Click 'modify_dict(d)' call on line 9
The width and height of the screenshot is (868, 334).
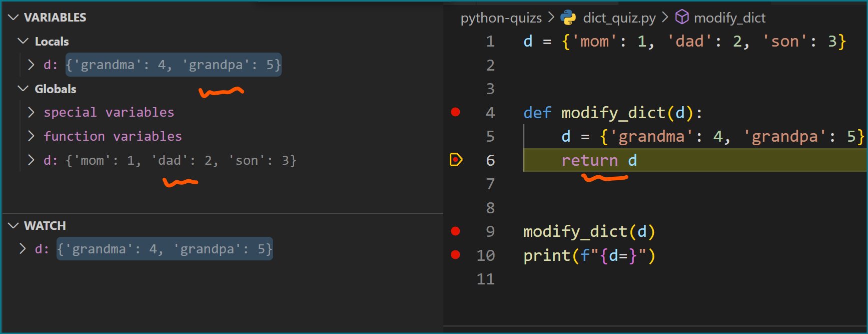[589, 231]
